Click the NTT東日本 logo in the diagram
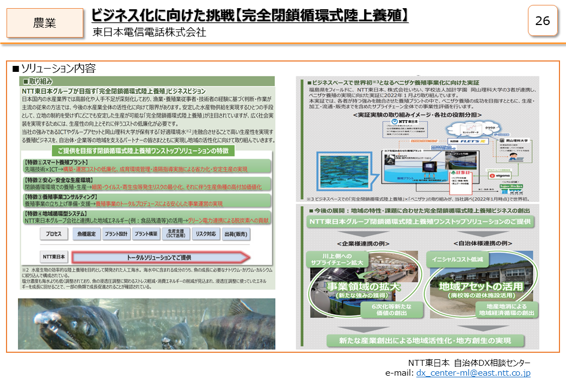 pos(405,121)
